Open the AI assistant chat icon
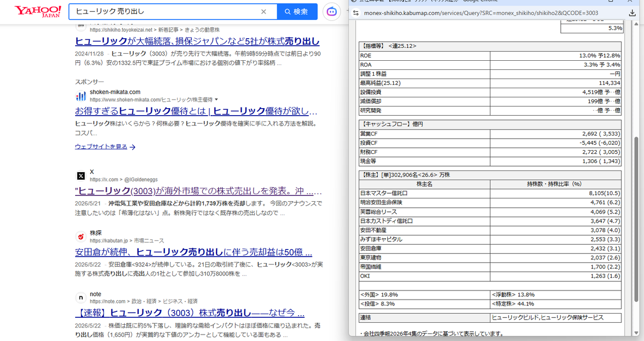 point(331,11)
